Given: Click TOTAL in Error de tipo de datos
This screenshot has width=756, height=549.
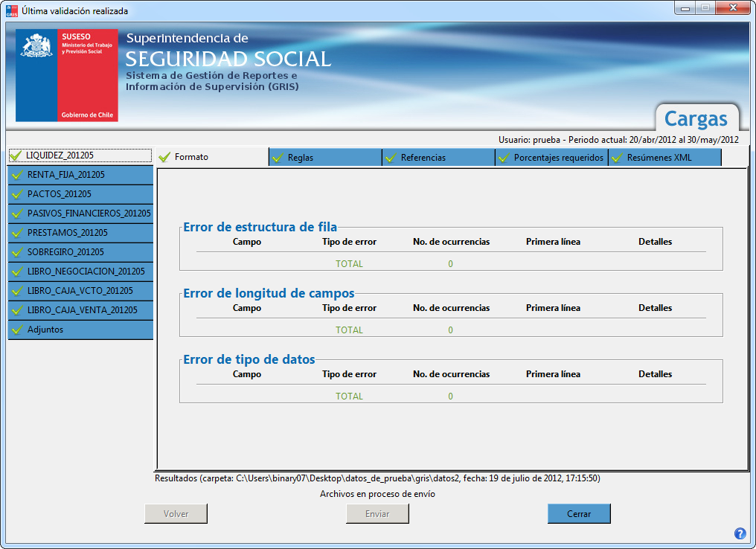Looking at the screenshot, I should [350, 396].
